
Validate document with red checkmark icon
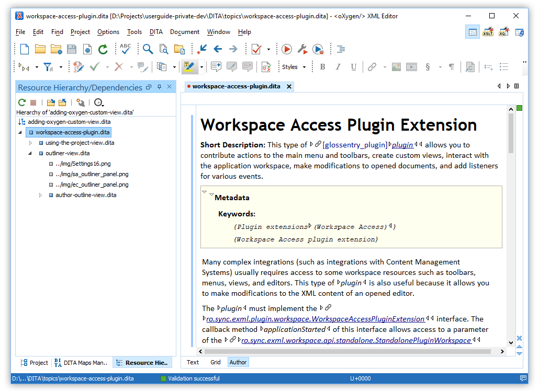click(256, 49)
